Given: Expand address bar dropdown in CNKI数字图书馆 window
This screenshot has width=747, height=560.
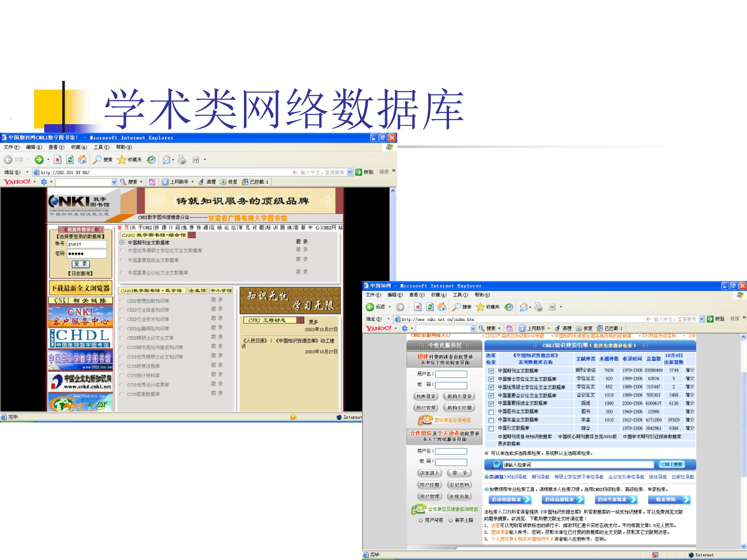Looking at the screenshot, I should [350, 172].
